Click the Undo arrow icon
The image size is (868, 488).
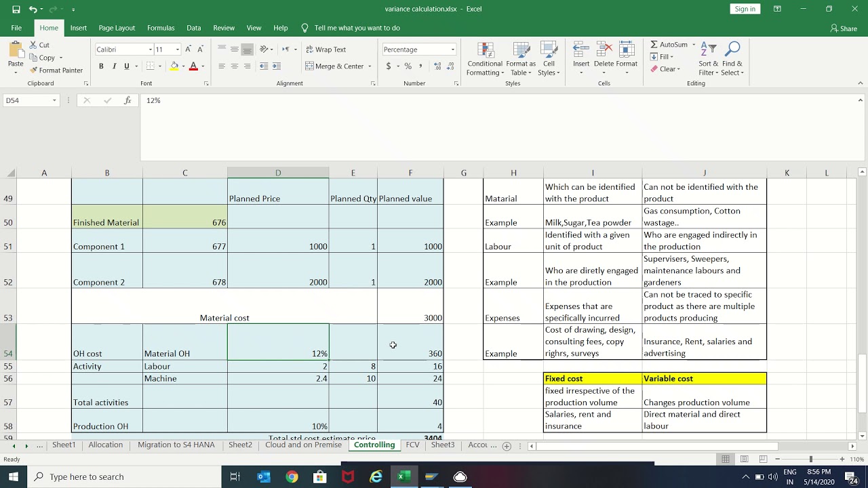[33, 9]
